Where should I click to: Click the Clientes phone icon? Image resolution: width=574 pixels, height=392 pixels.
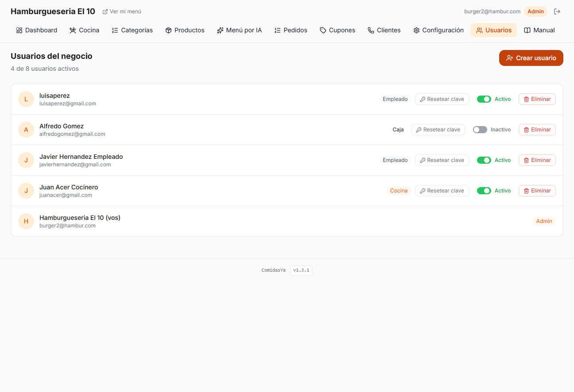tap(371, 30)
